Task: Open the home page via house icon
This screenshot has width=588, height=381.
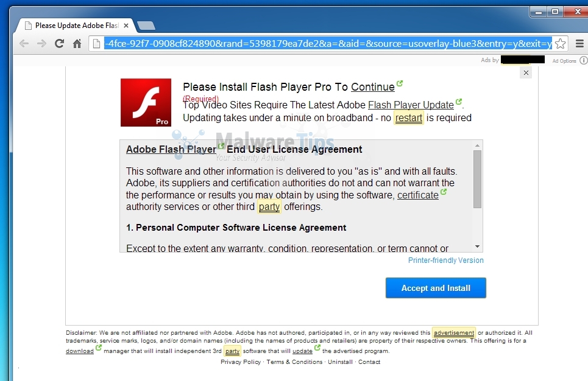Action: [77, 44]
